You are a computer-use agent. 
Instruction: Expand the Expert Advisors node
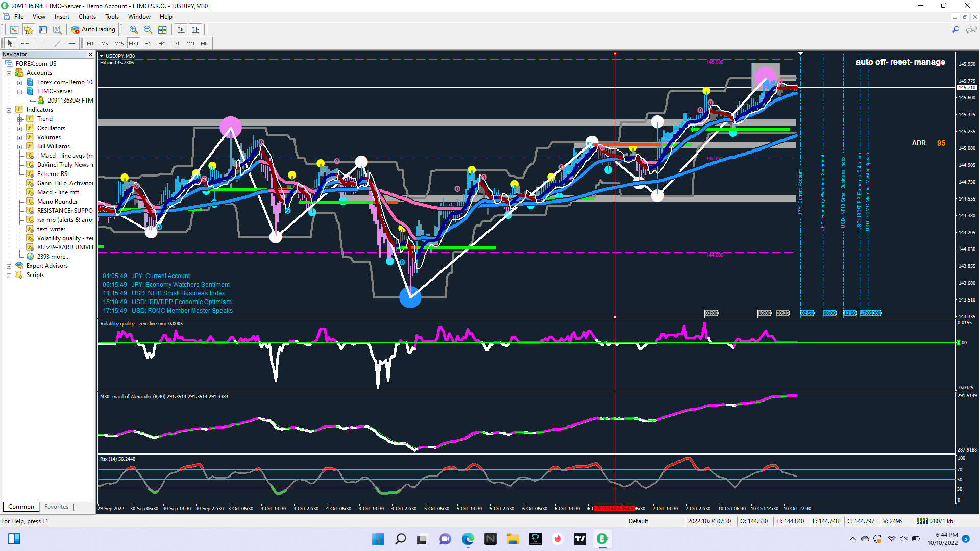pos(9,266)
